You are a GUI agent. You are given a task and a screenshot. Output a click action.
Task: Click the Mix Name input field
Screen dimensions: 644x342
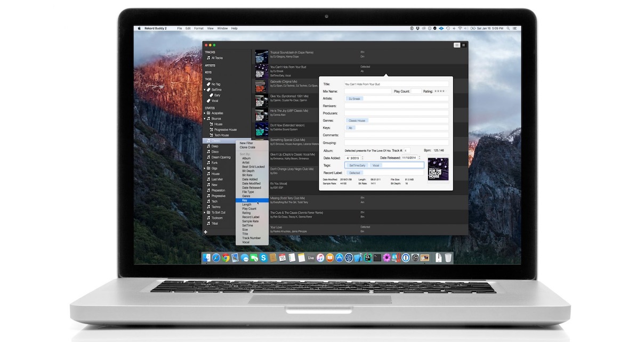coord(367,92)
